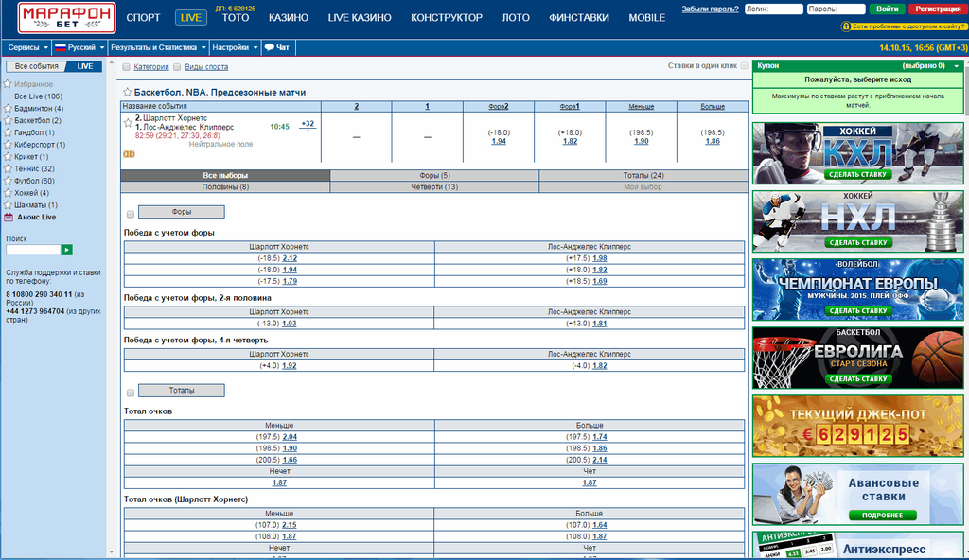
Task: Open the Настройки dropdown
Action: click(235, 47)
